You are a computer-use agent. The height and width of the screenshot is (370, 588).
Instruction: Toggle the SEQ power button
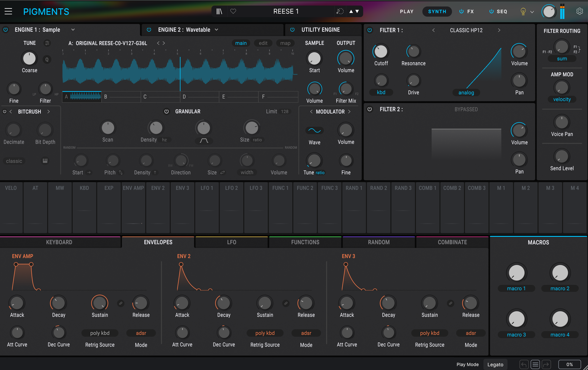(x=491, y=12)
